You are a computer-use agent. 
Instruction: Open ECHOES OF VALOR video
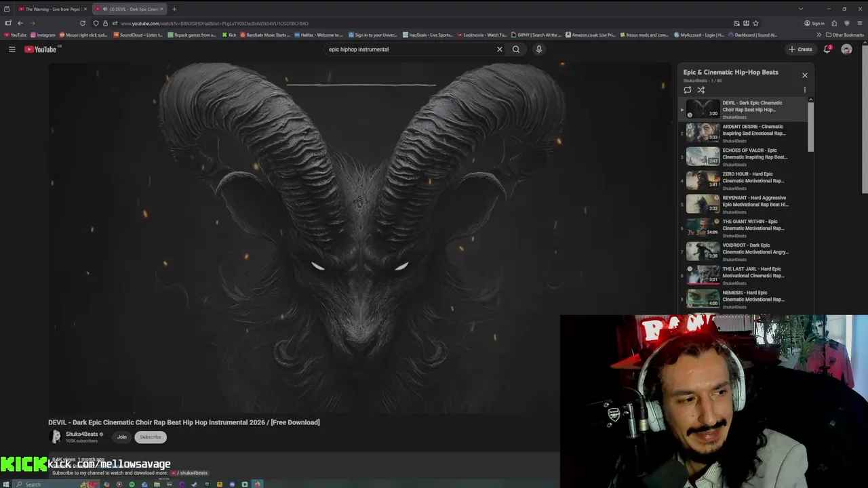(743, 157)
